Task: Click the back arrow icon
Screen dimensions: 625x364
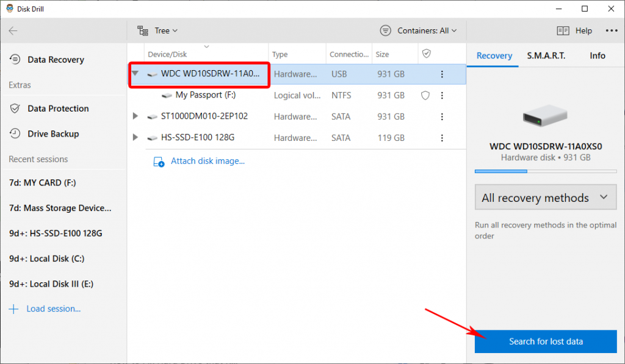Action: tap(13, 31)
